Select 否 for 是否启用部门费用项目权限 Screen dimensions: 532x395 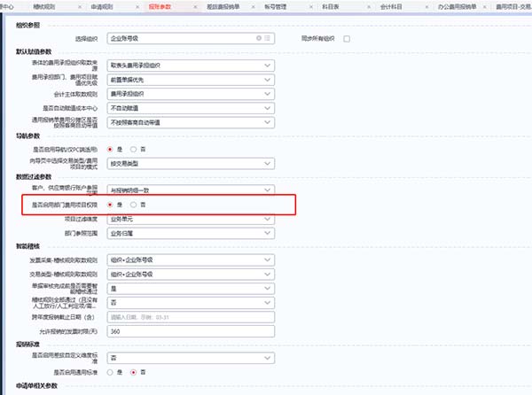tap(133, 205)
